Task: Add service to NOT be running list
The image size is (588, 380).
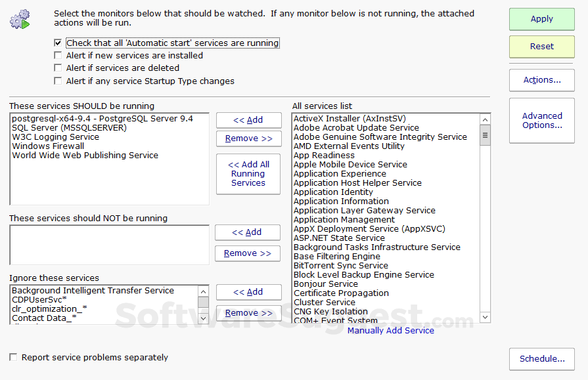Action: pos(247,232)
